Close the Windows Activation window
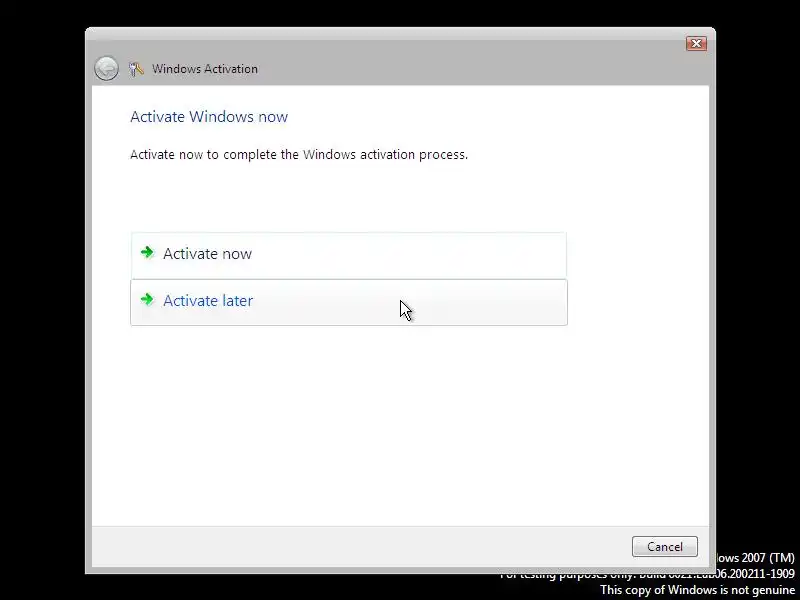The width and height of the screenshot is (800, 600). pos(696,43)
